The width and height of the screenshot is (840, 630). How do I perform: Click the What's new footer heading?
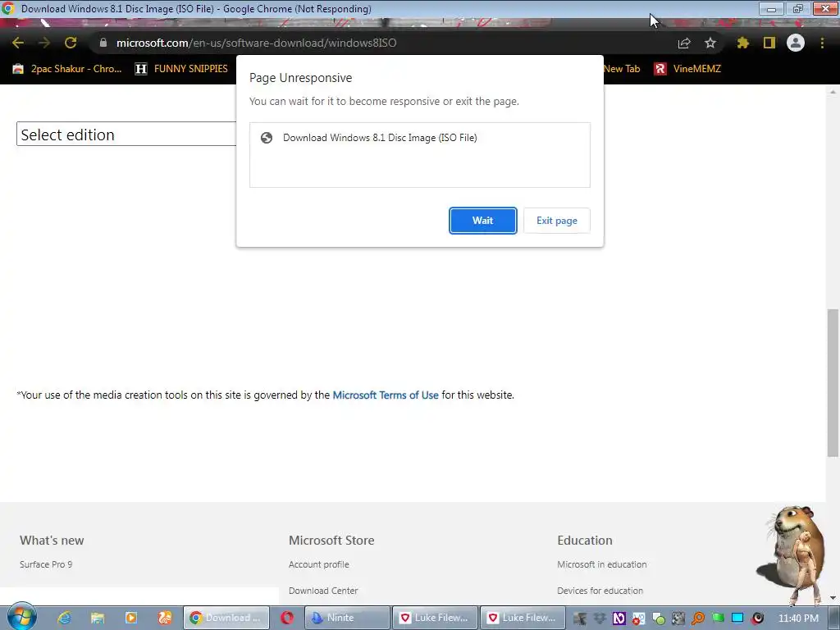(52, 540)
